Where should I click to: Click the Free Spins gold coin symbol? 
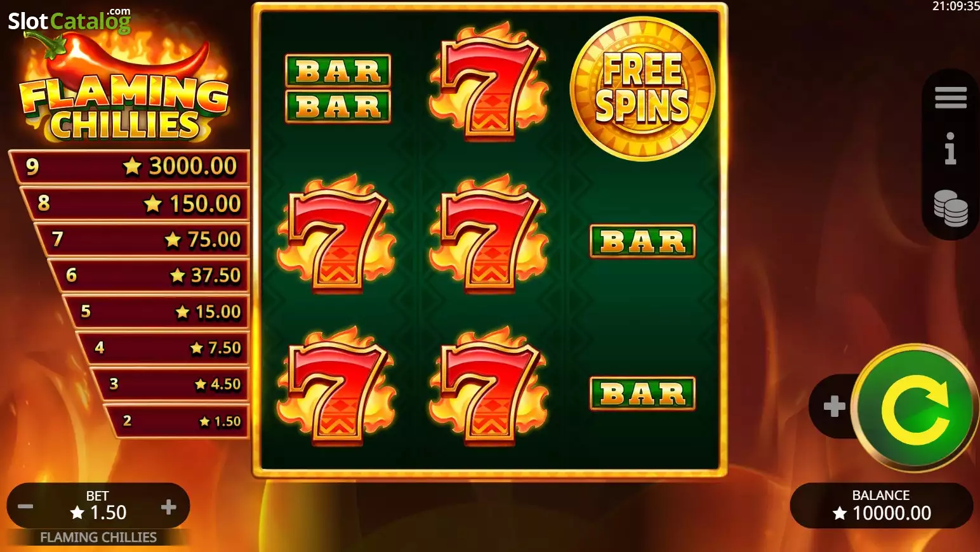[x=642, y=89]
